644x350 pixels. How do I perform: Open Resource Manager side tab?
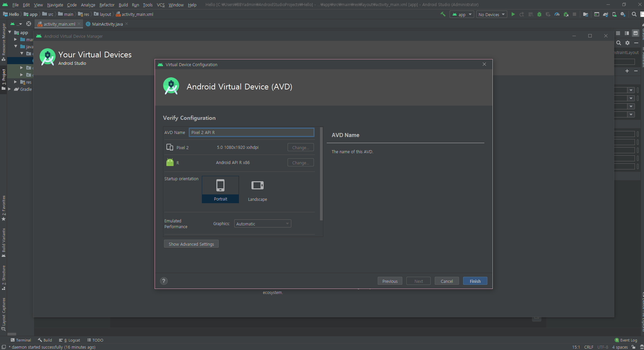(x=3, y=42)
